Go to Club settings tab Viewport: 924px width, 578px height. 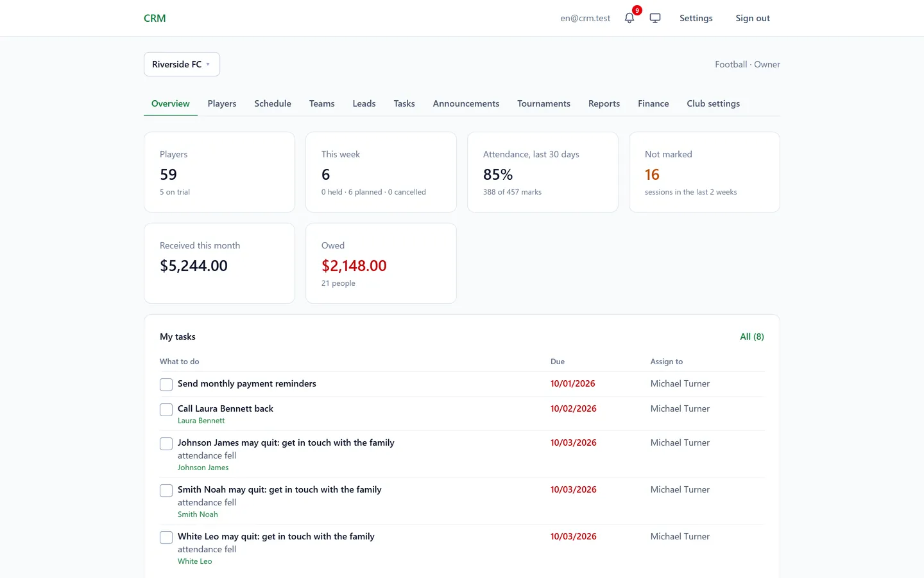point(713,103)
